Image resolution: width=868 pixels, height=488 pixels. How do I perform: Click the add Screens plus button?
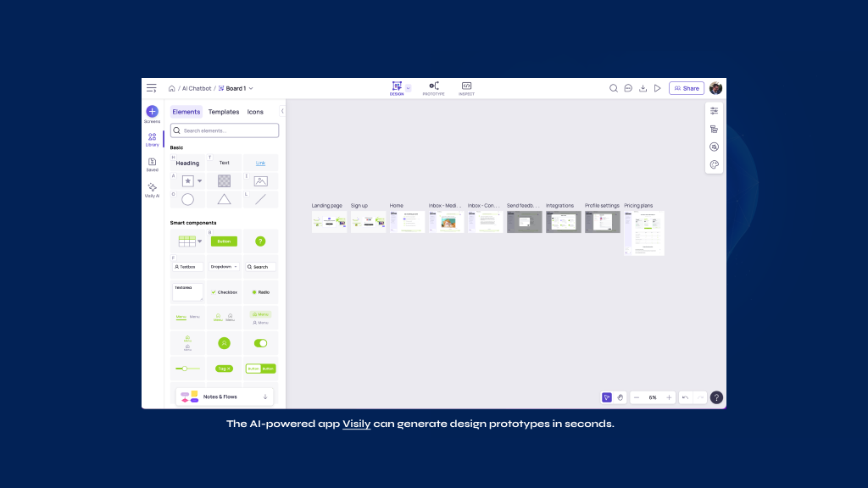[x=152, y=111]
